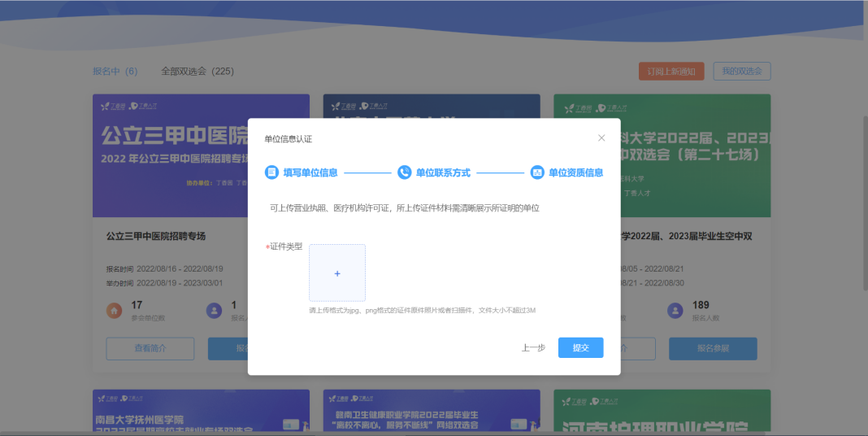Image resolution: width=868 pixels, height=436 pixels.
Task: Open 我的双选会 page
Action: 741,72
